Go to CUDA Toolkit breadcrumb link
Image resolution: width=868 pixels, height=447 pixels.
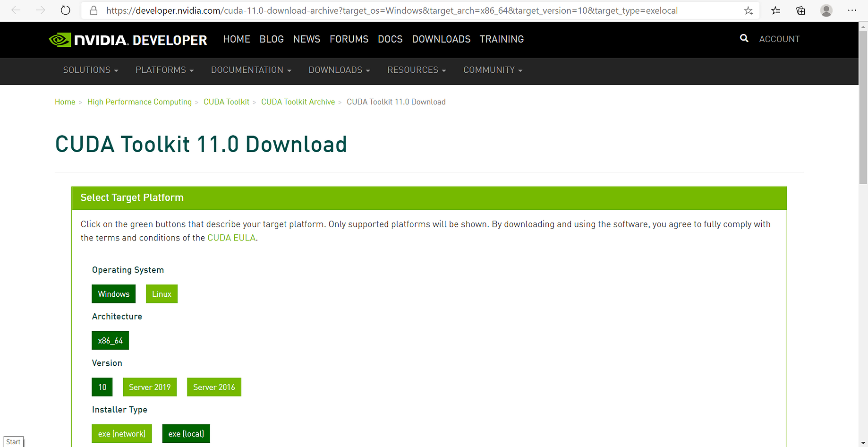click(x=226, y=102)
